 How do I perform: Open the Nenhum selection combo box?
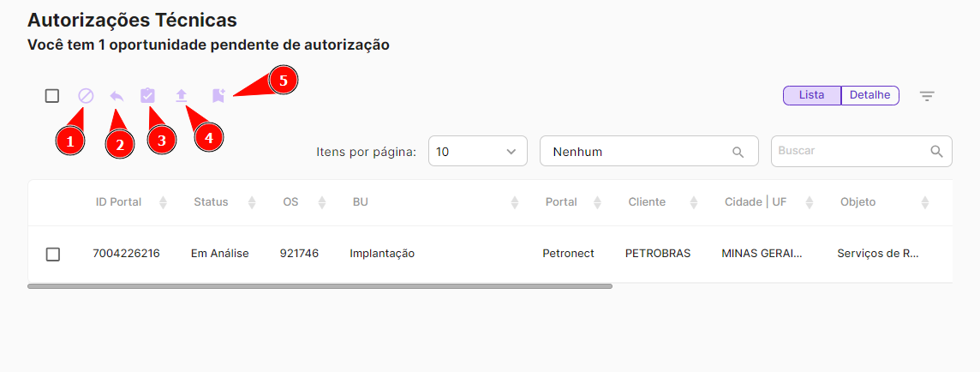(x=638, y=152)
